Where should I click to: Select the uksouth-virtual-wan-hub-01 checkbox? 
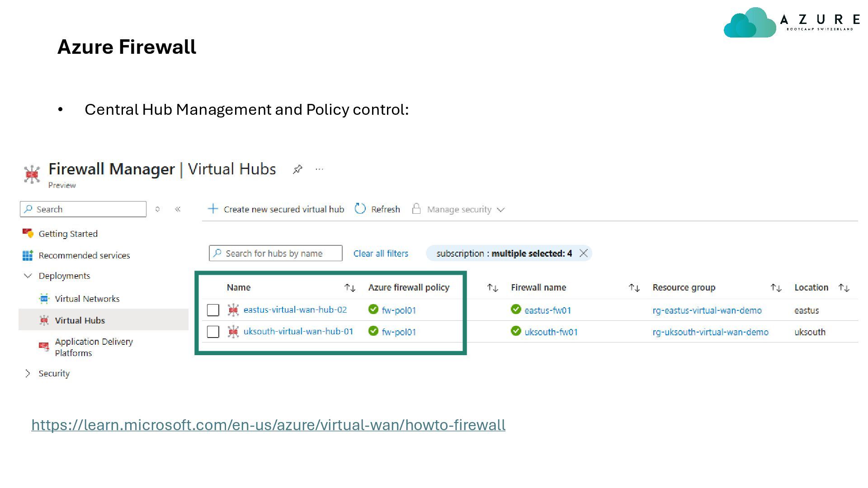213,332
